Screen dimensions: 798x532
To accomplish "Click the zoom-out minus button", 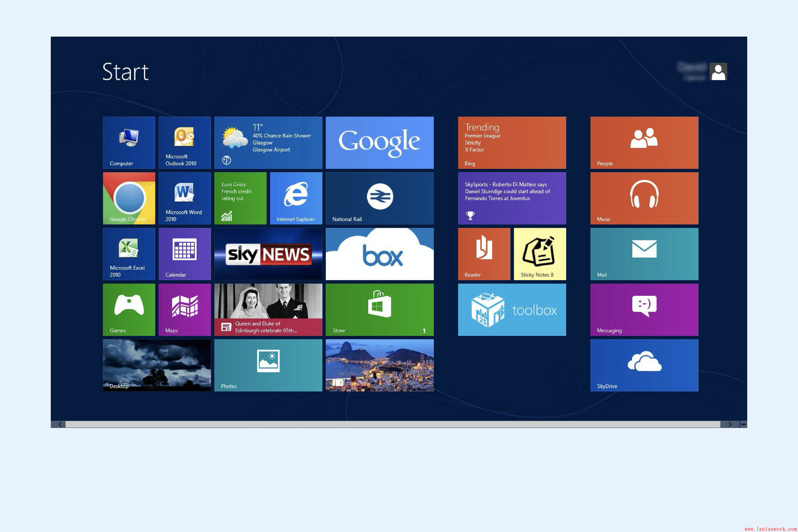I will pos(743,424).
